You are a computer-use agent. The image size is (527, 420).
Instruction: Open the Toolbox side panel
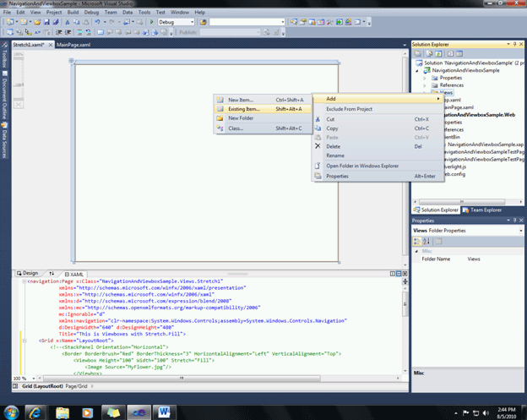(x=4, y=59)
